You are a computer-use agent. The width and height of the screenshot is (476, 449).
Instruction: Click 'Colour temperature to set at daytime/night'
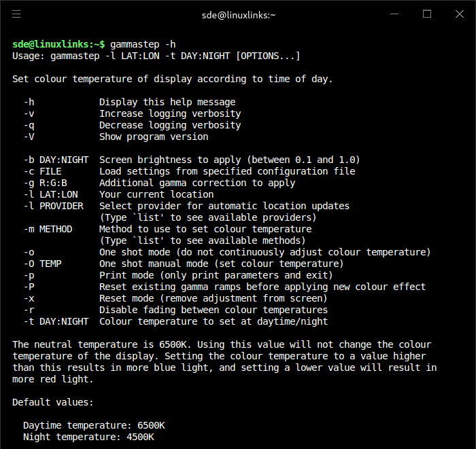coord(214,322)
